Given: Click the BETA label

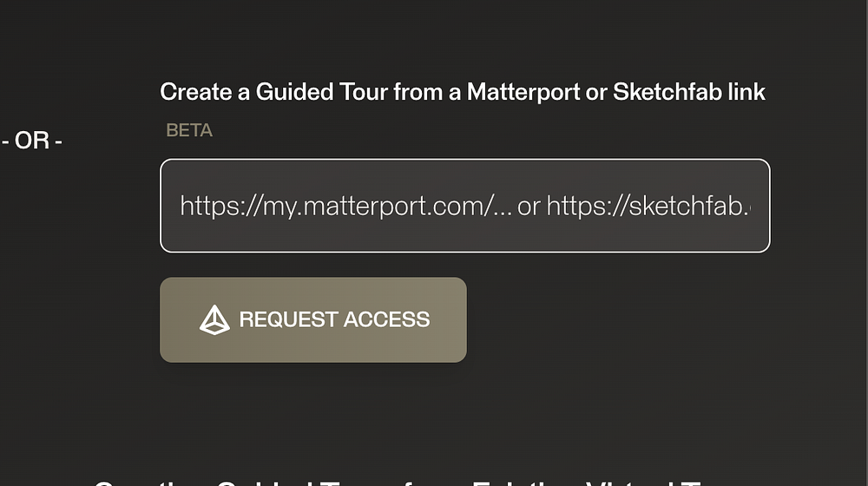Looking at the screenshot, I should coord(189,131).
